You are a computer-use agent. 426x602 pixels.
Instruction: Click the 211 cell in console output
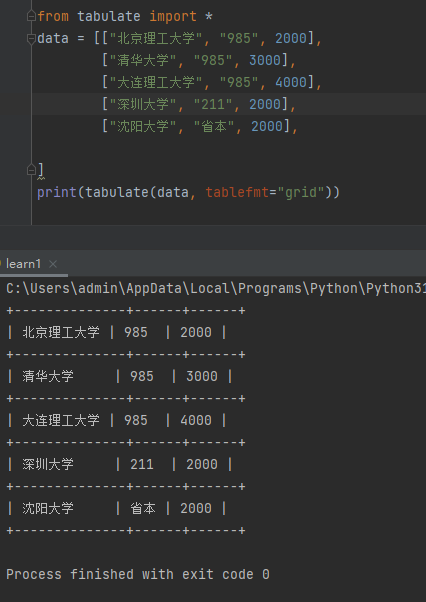coord(142,465)
